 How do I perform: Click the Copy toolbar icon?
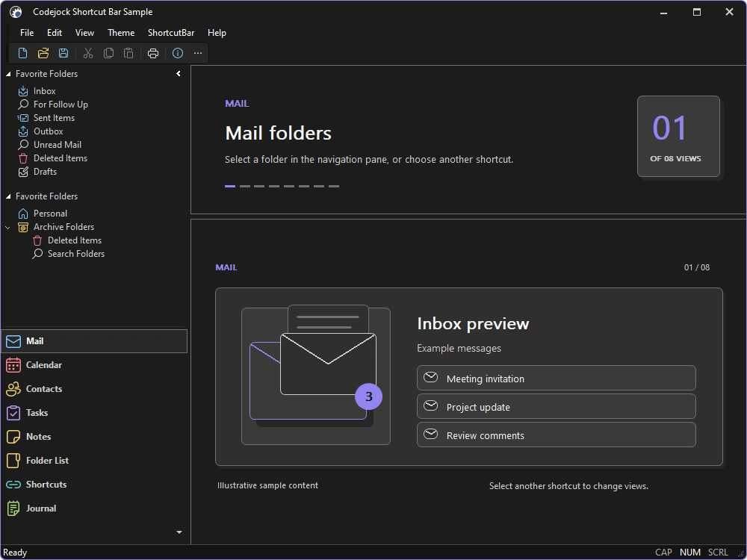(x=108, y=53)
